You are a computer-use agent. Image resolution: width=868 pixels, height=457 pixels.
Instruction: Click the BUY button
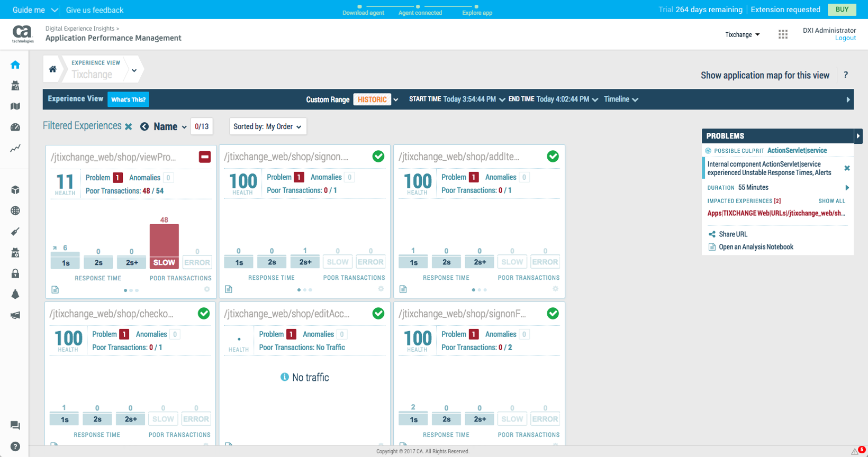coord(842,10)
